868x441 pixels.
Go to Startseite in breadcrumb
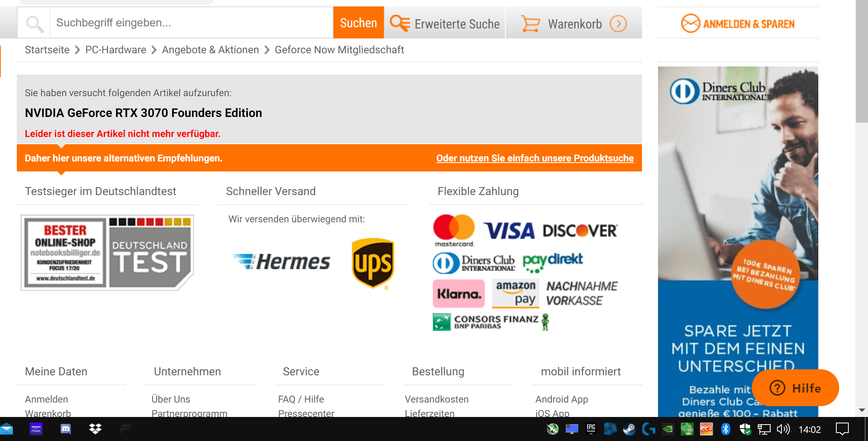(x=47, y=50)
